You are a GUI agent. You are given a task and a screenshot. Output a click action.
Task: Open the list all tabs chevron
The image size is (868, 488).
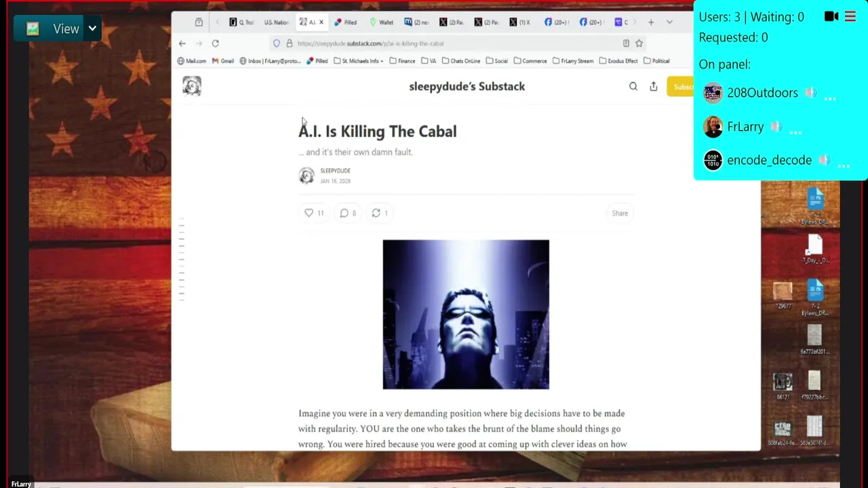click(x=669, y=22)
